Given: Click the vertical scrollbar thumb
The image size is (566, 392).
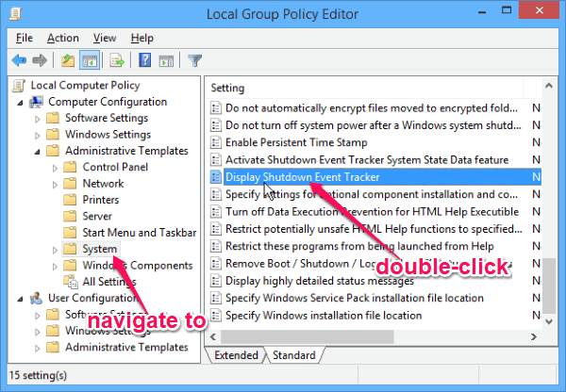Looking at the screenshot, I should click(549, 286).
